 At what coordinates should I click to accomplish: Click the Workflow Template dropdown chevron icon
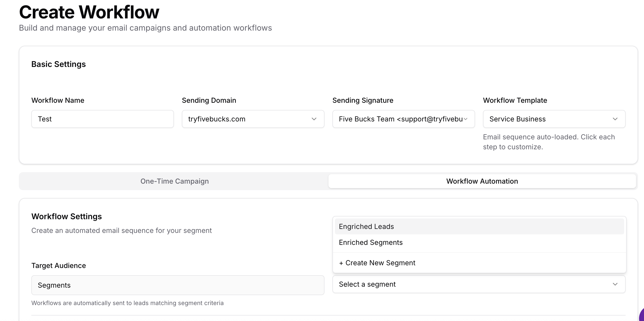tap(615, 119)
